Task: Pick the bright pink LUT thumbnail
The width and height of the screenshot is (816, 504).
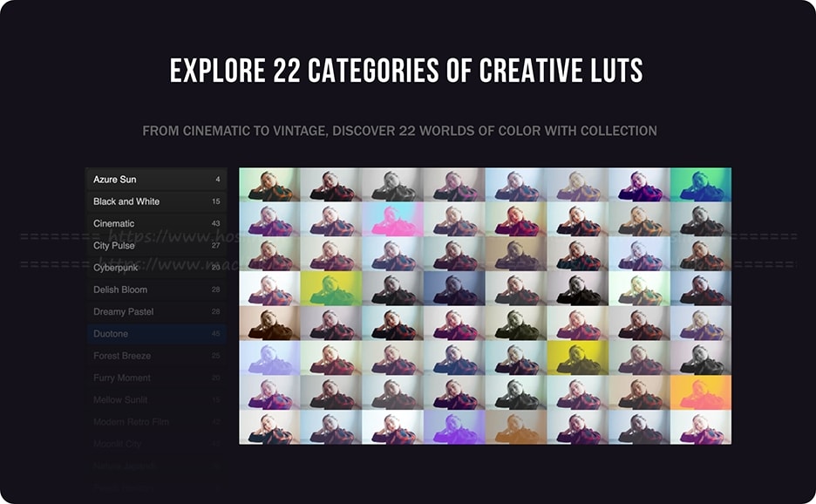Action: 393,219
